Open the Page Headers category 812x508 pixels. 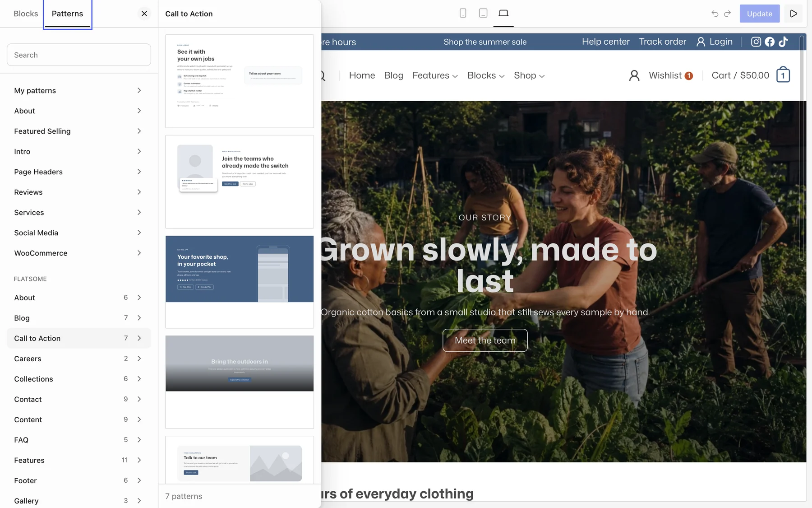[x=79, y=172]
